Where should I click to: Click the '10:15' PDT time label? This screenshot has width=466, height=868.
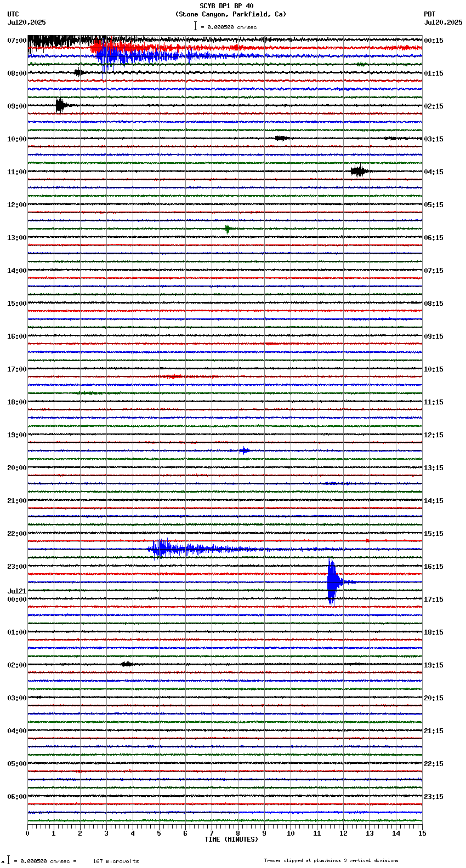(434, 369)
